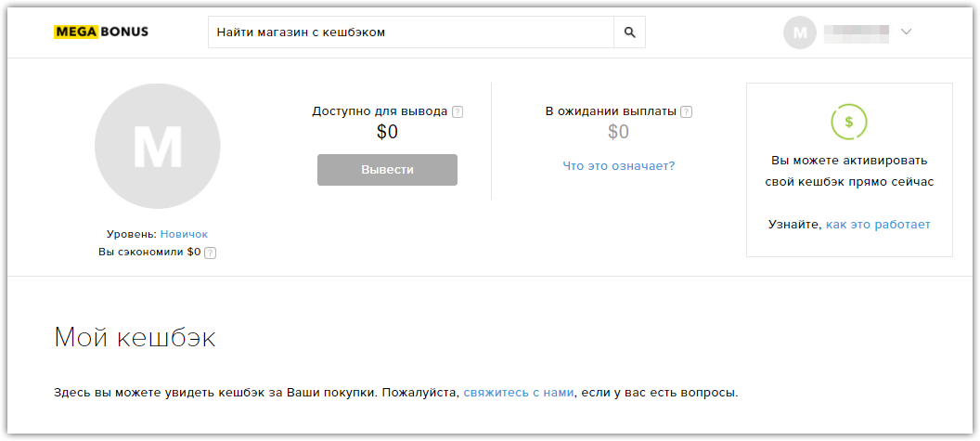Click help icon beside "Доступно для вывода"
980x441 pixels.
pyautogui.click(x=458, y=112)
